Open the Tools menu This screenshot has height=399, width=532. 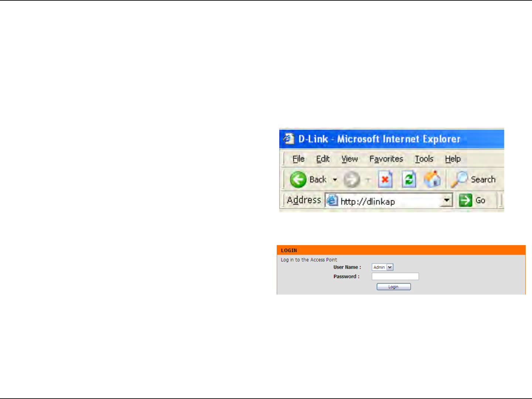click(x=424, y=159)
